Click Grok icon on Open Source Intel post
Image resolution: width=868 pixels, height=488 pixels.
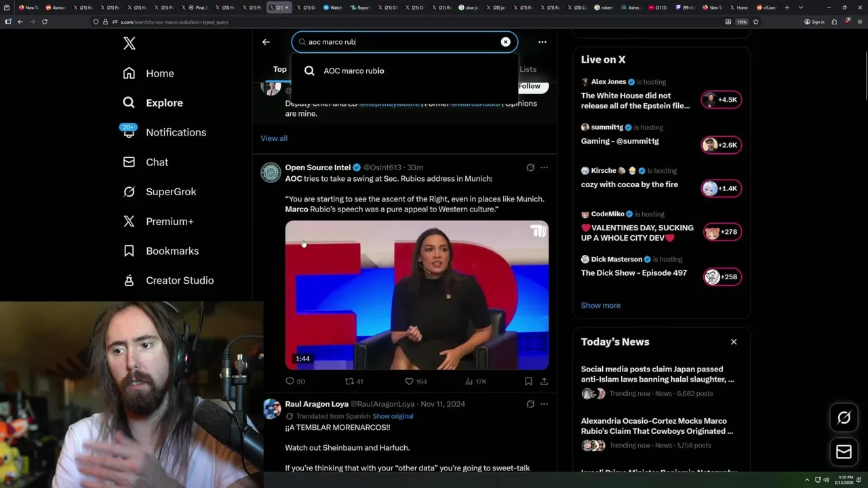coord(530,167)
